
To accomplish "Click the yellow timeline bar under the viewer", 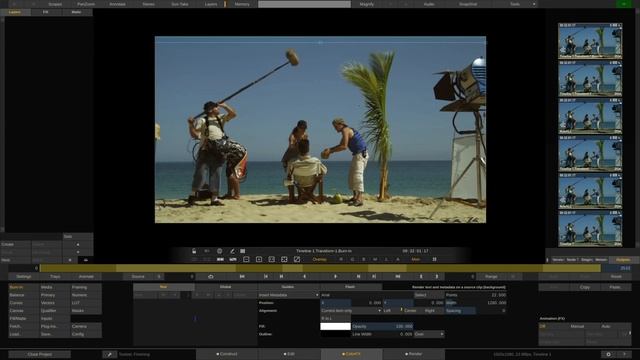I will pyautogui.click(x=320, y=268).
